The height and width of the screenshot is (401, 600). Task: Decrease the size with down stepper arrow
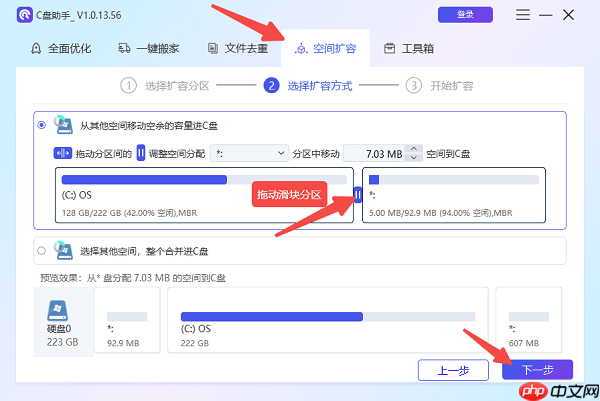pyautogui.click(x=414, y=158)
